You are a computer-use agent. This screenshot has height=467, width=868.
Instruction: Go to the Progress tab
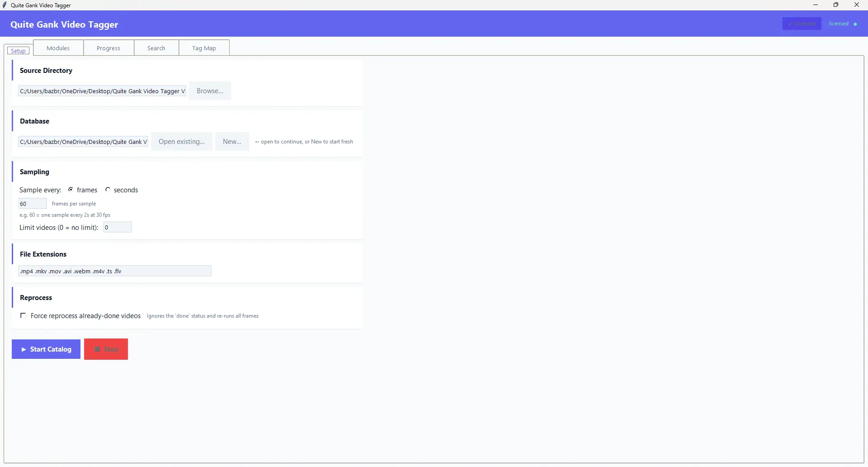108,48
